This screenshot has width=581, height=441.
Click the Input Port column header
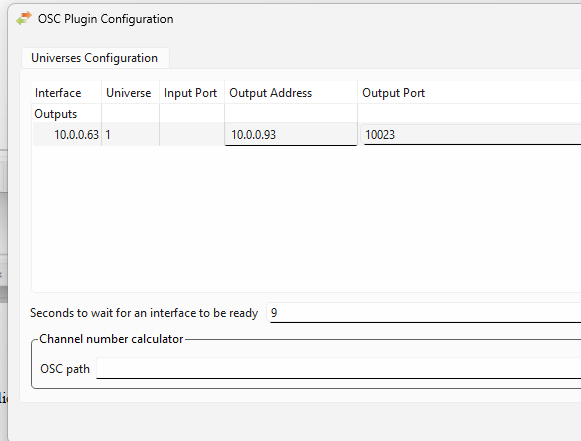pos(192,93)
